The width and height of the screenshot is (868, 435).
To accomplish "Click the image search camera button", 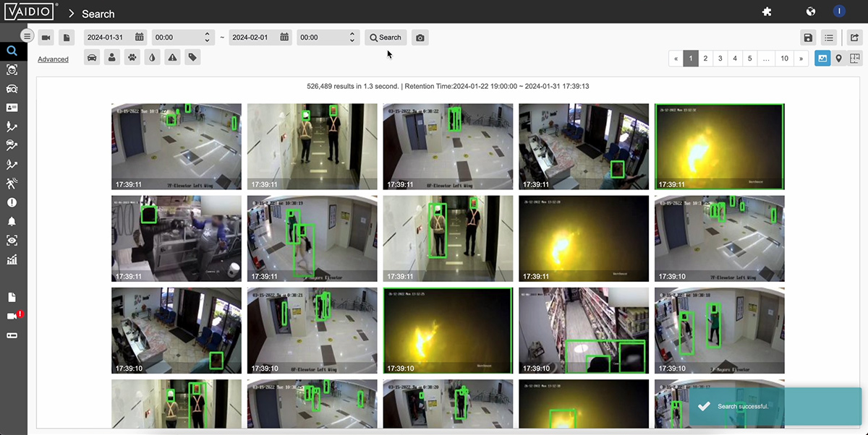I will (420, 38).
